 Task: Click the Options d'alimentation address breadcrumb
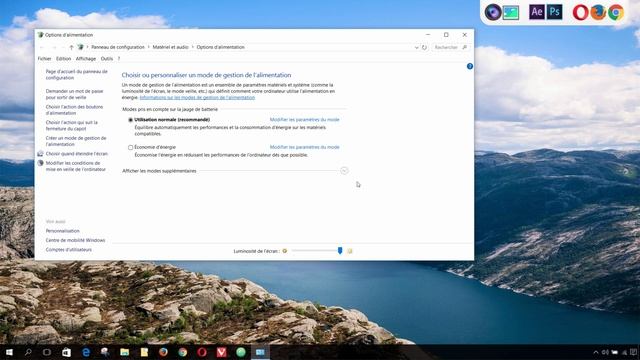(220, 47)
